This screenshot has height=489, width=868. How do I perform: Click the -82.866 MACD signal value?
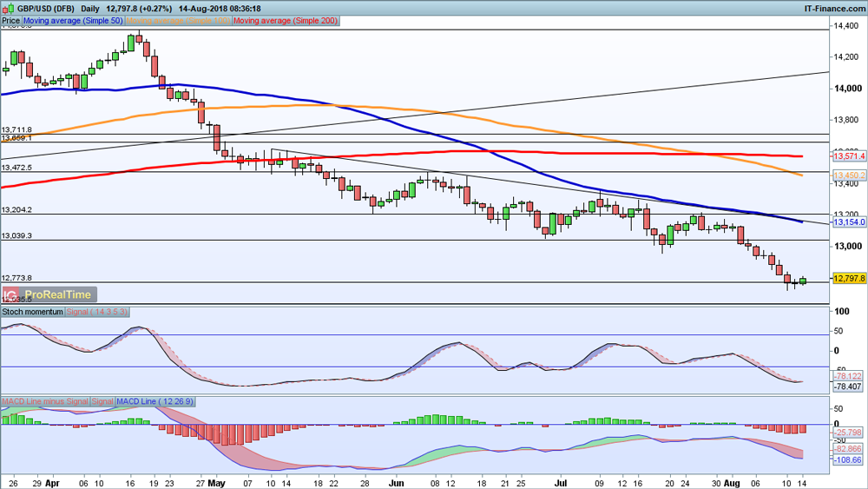847,448
